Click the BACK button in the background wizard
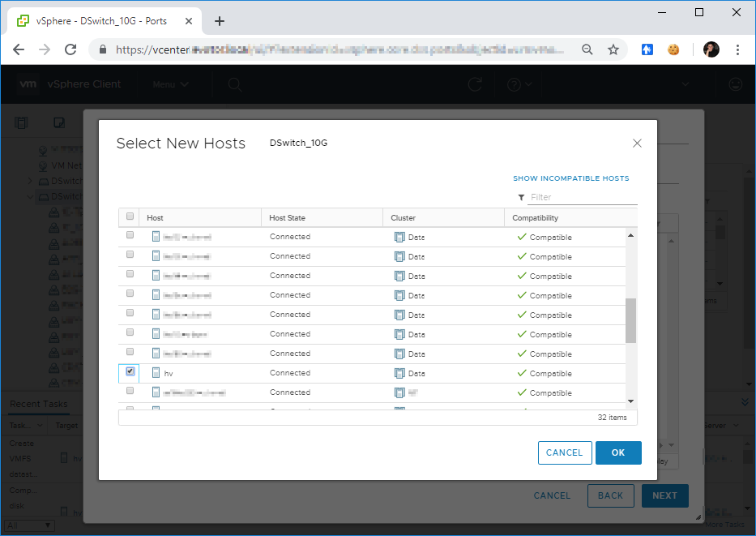 tap(610, 495)
